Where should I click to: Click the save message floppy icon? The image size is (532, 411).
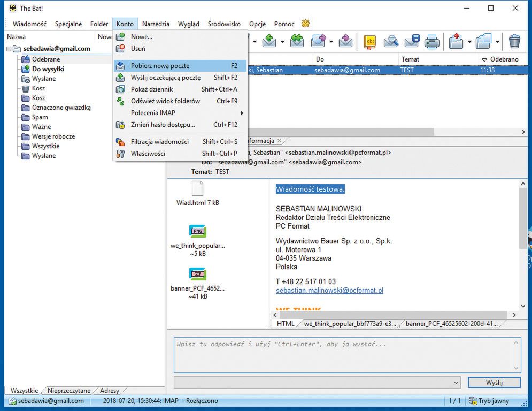[x=412, y=41]
